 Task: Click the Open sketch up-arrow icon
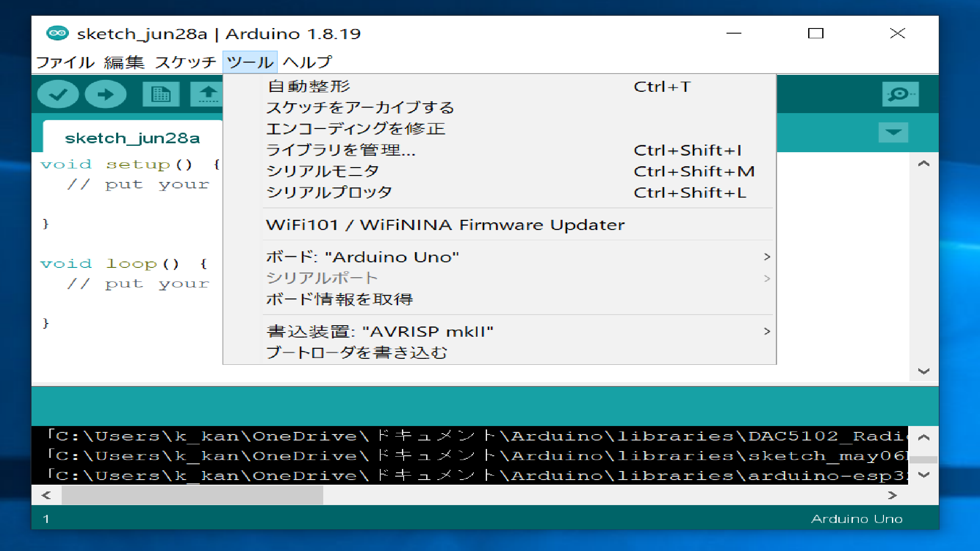pyautogui.click(x=207, y=94)
